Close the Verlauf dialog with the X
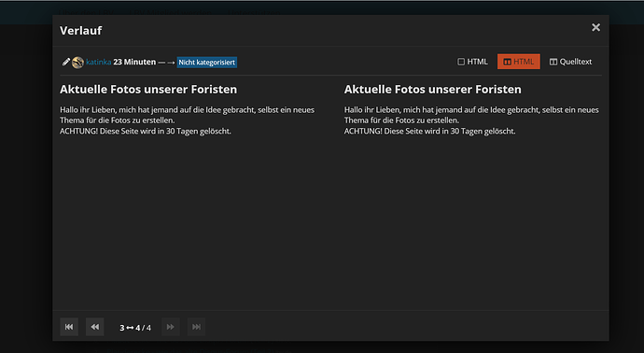 click(x=595, y=27)
